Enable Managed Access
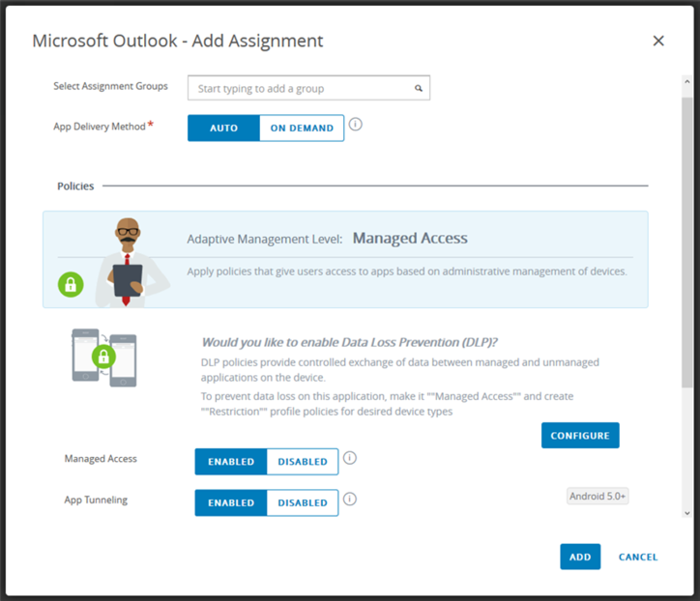 (230, 462)
